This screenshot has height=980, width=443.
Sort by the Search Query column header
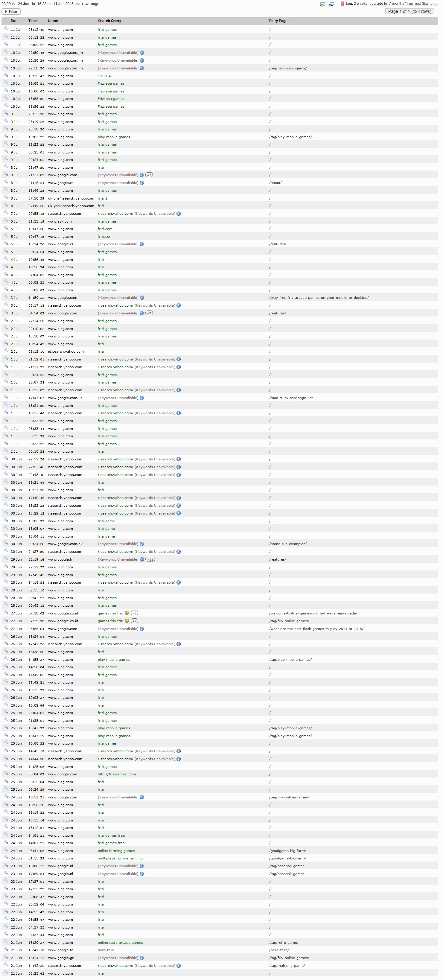(109, 21)
